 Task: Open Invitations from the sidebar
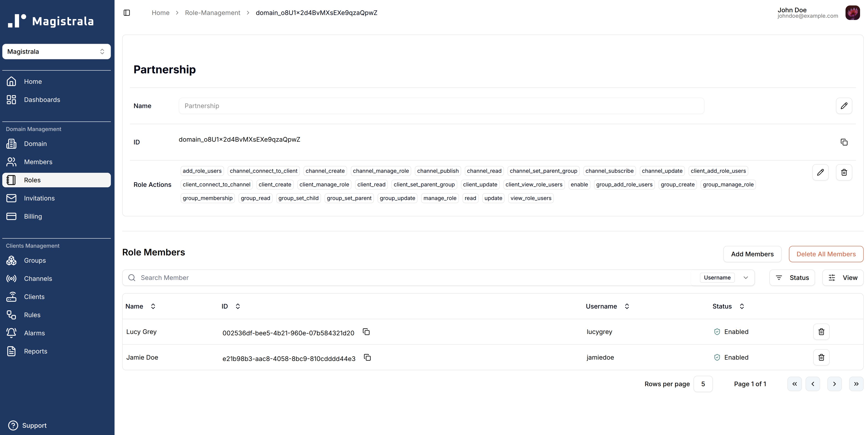[x=40, y=198]
